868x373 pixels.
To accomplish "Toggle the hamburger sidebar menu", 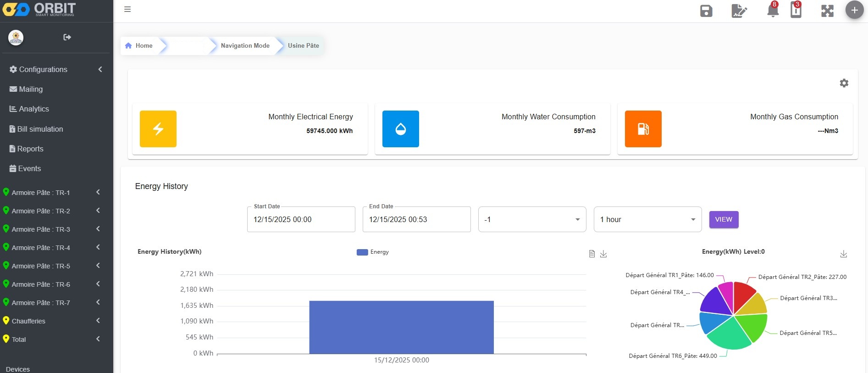I will pos(127,9).
